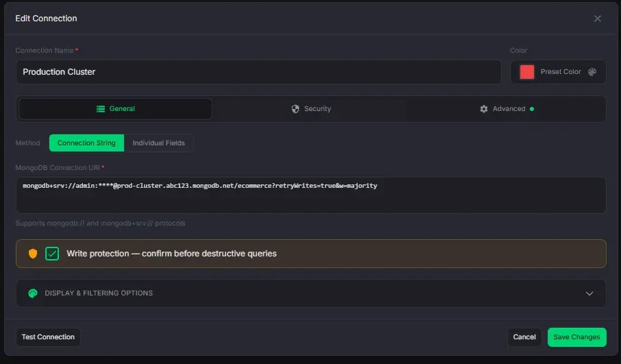
Task: Open the Advanced tab
Action: point(507,109)
